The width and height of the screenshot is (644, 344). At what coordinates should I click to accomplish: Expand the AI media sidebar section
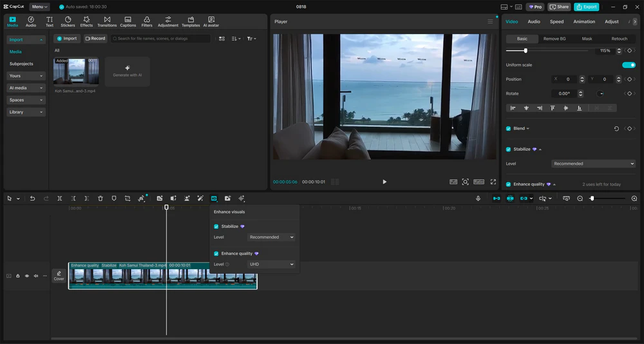pos(26,88)
